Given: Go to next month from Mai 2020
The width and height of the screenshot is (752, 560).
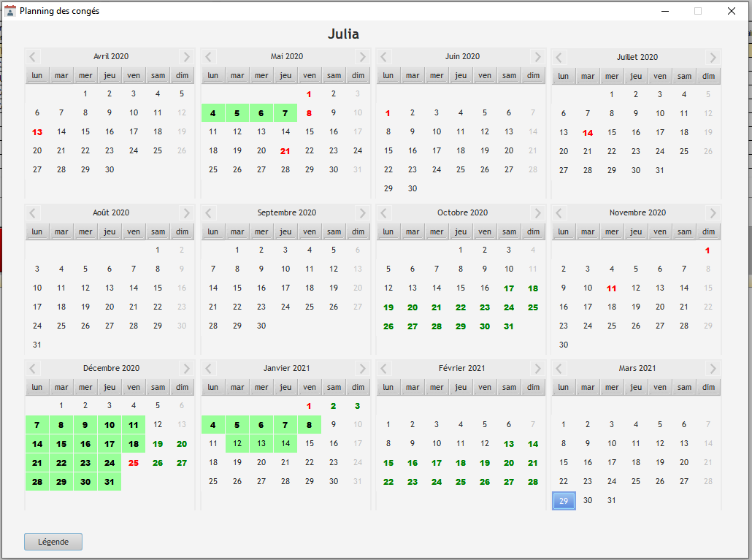Looking at the screenshot, I should 363,57.
